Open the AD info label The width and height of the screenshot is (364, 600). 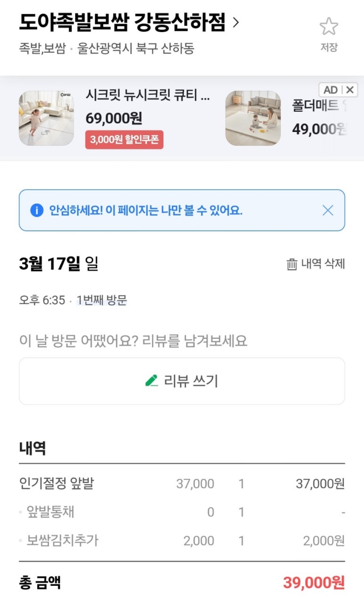pos(331,90)
